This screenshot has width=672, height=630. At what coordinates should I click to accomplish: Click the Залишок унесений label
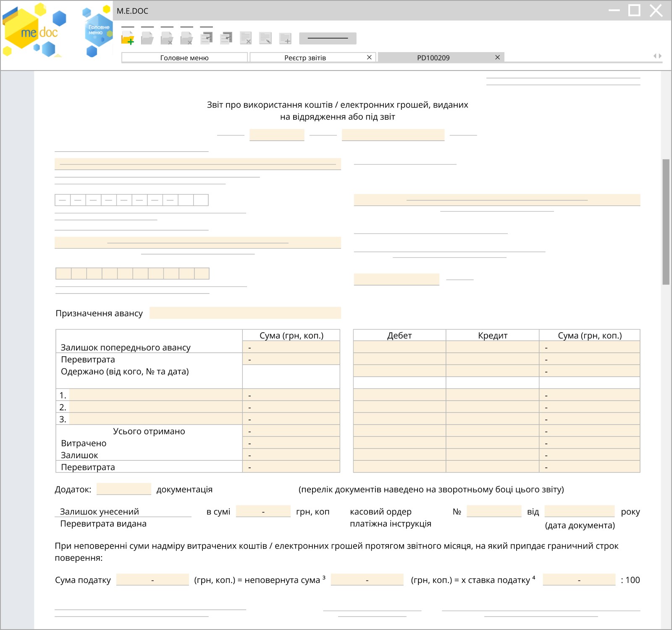(100, 512)
